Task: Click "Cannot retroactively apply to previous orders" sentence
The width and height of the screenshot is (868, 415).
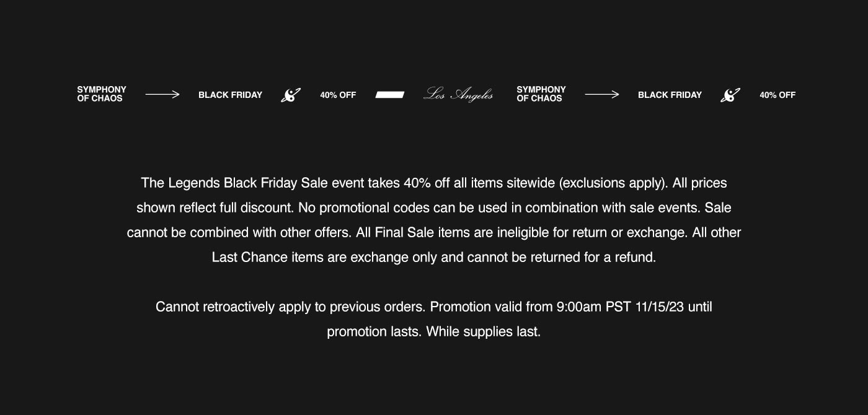Action: tap(291, 307)
